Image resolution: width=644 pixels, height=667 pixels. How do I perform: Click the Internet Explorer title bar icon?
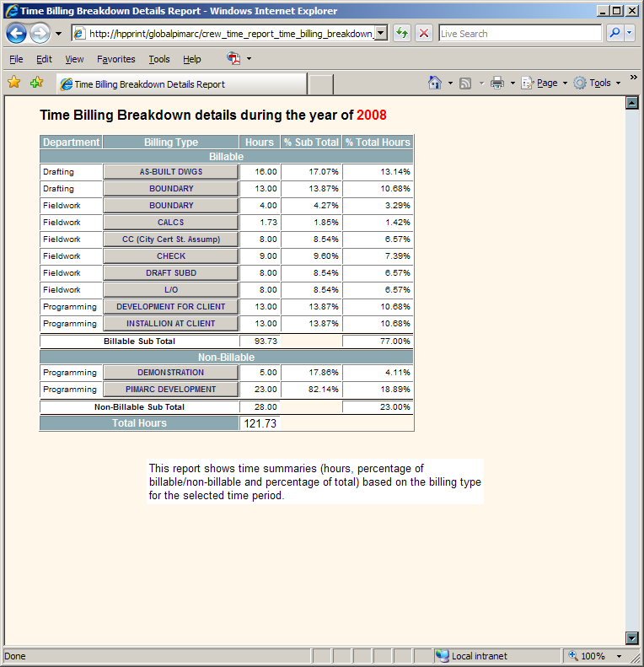[x=12, y=11]
